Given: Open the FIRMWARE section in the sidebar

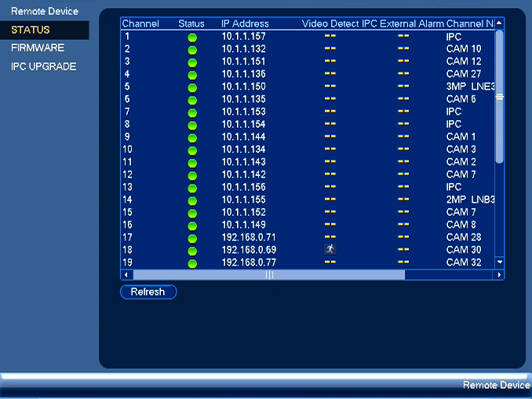Looking at the screenshot, I should click(38, 48).
